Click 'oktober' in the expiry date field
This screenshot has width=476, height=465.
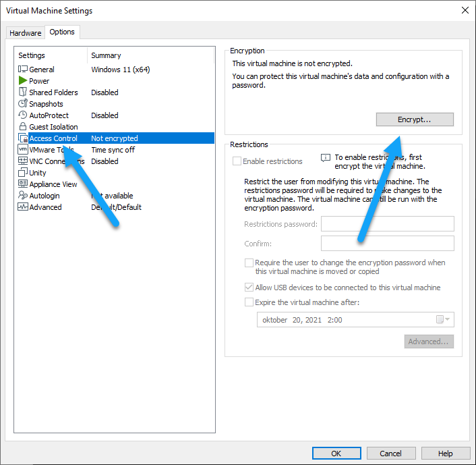tap(274, 320)
